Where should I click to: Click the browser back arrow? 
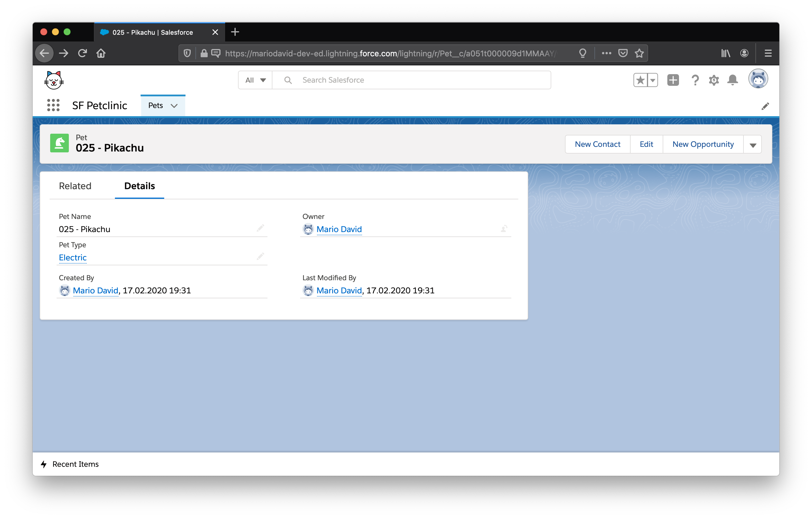click(x=44, y=53)
